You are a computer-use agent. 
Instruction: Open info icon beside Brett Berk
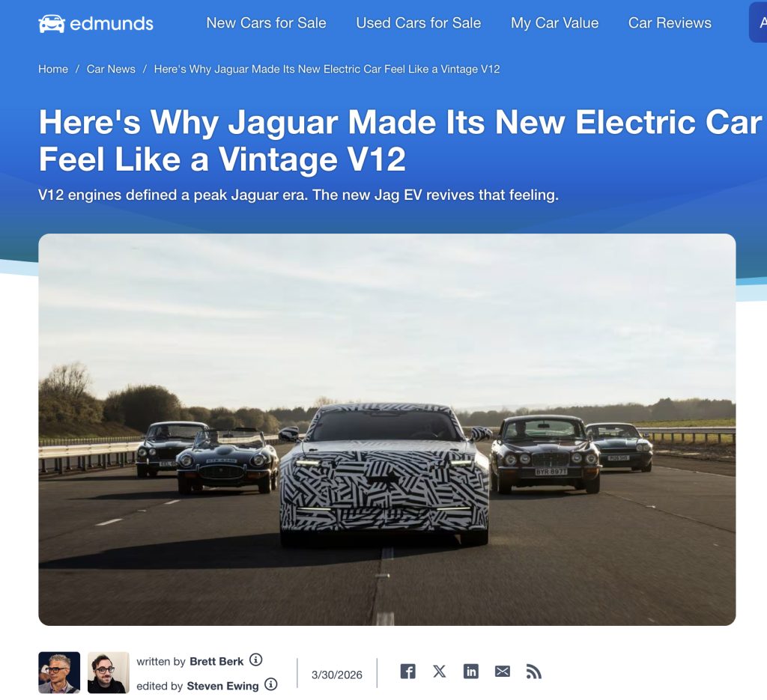(256, 660)
